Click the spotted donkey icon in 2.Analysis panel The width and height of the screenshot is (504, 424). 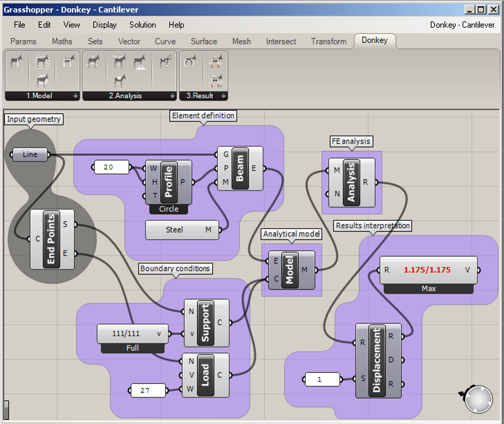click(165, 61)
